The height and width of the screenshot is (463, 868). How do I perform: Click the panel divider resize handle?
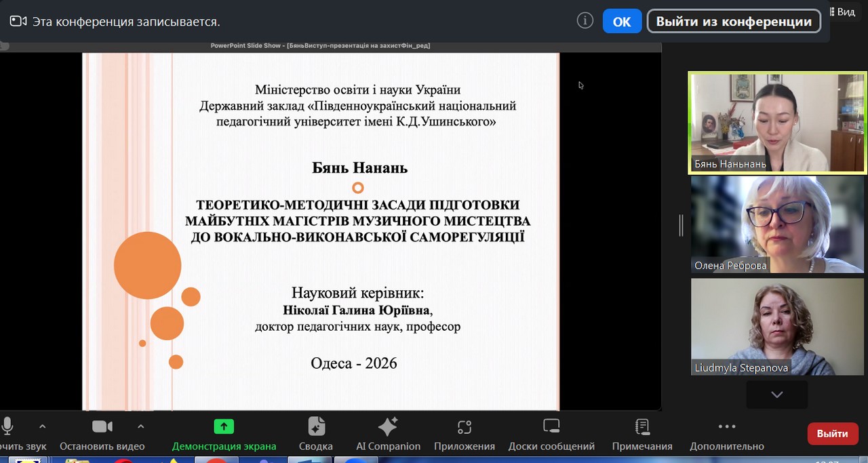[681, 225]
